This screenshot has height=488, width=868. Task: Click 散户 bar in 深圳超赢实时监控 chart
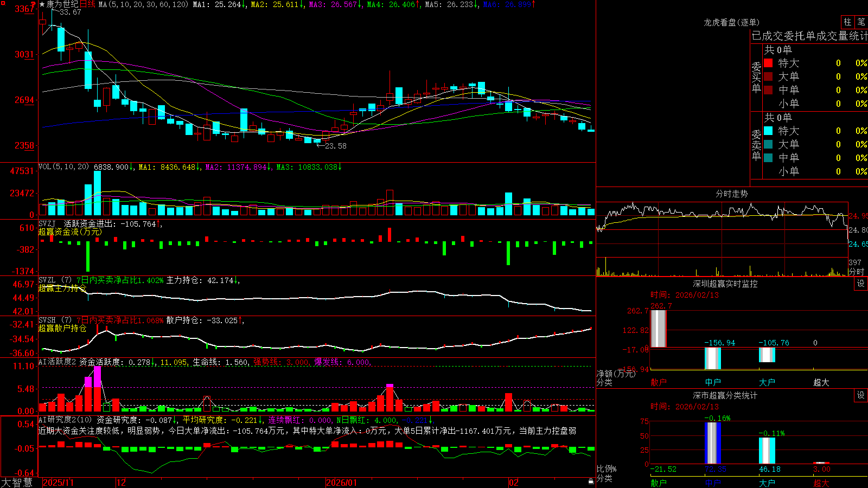pyautogui.click(x=659, y=329)
